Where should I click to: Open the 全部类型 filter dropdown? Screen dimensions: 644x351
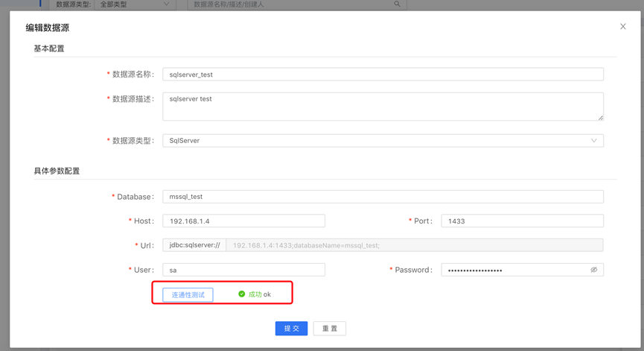tap(135, 4)
